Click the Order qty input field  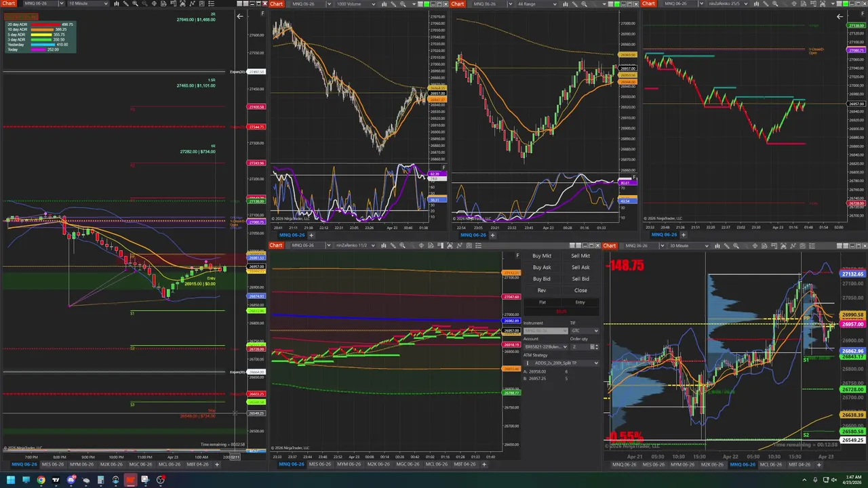coord(580,347)
